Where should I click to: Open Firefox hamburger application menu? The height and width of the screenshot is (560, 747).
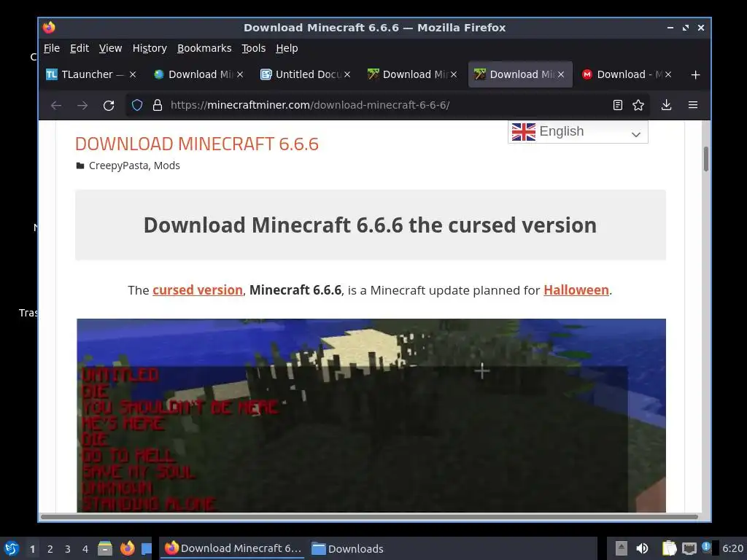(693, 105)
